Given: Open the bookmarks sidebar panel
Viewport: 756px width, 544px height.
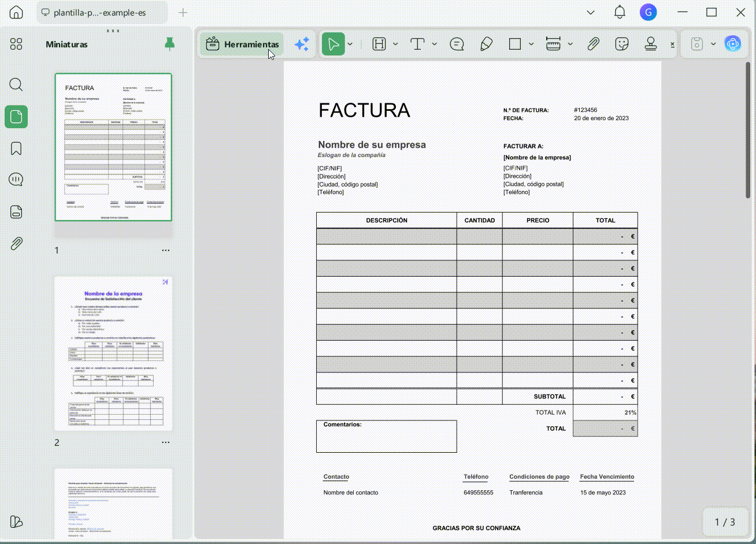Looking at the screenshot, I should pos(16,148).
